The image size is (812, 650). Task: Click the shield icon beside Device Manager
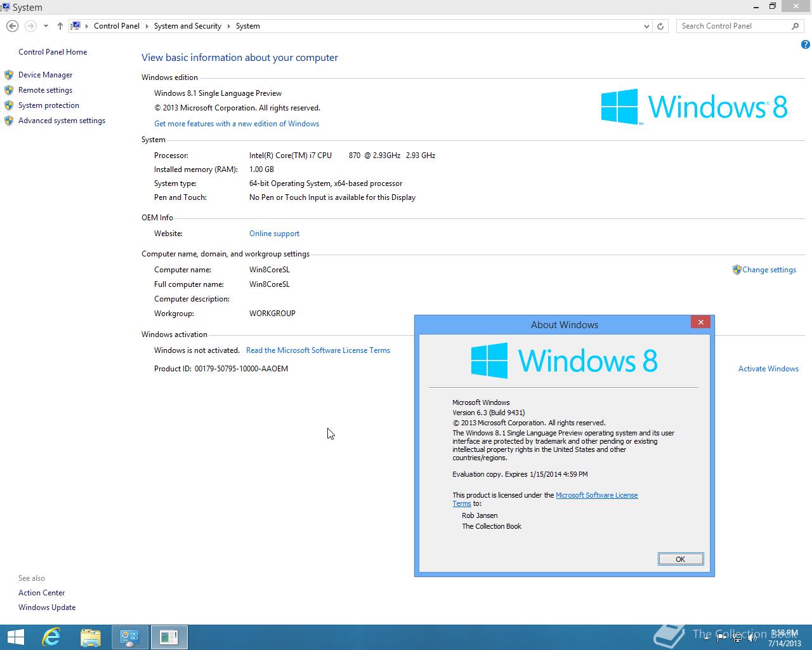tap(9, 75)
